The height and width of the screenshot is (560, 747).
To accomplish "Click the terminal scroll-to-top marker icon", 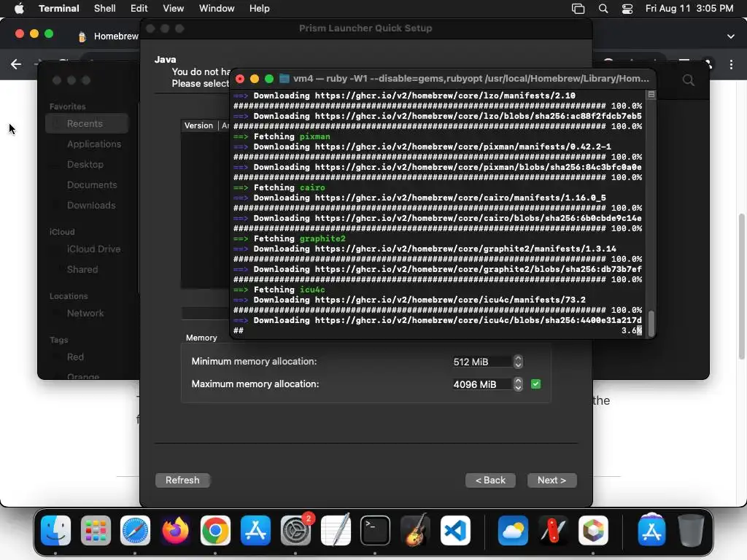I will click(651, 95).
